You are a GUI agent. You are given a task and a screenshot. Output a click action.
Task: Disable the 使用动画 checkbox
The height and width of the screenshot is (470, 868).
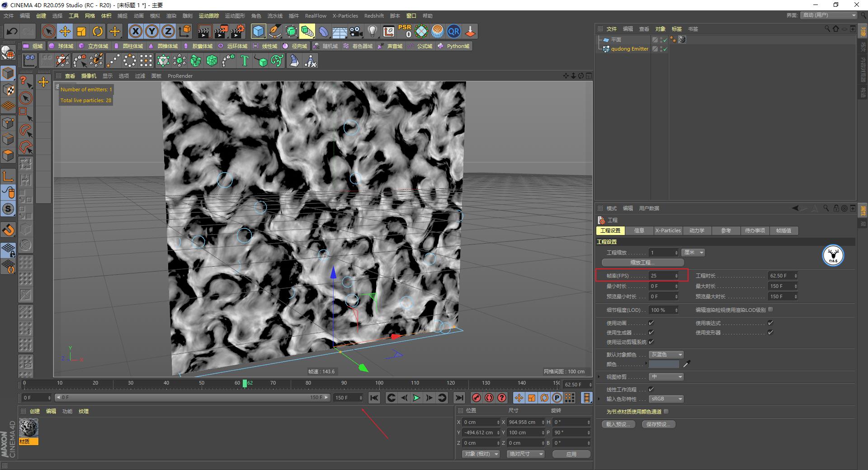click(x=651, y=323)
